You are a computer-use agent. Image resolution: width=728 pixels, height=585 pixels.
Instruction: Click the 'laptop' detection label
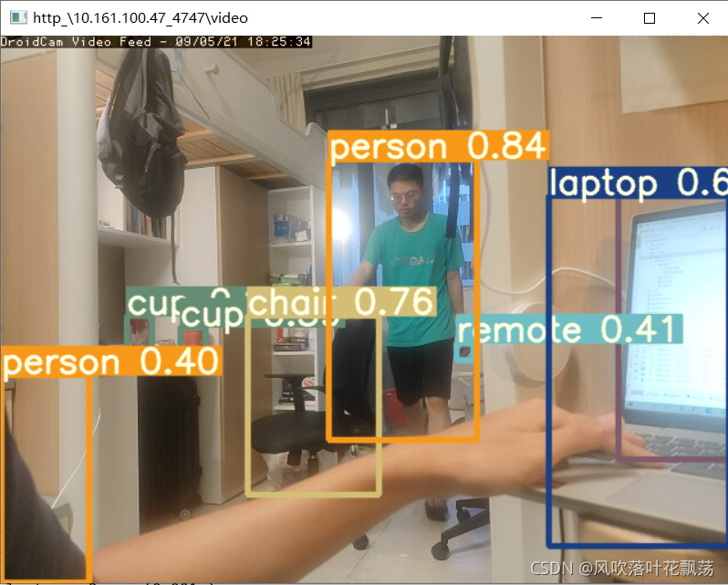point(637,183)
